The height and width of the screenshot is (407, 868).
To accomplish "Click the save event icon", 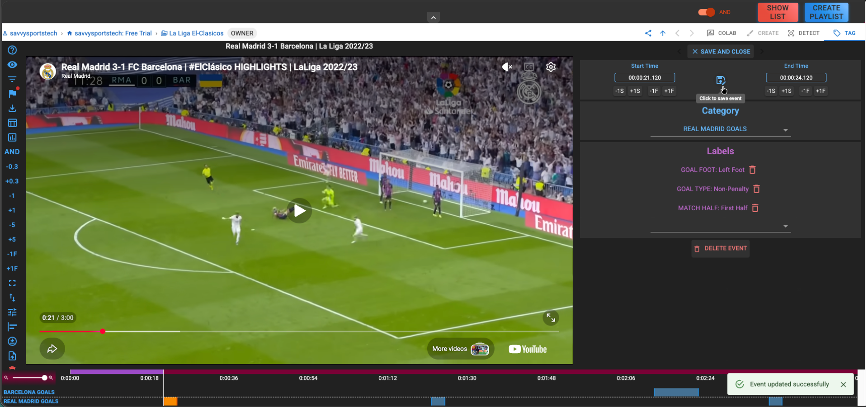I will tap(720, 80).
